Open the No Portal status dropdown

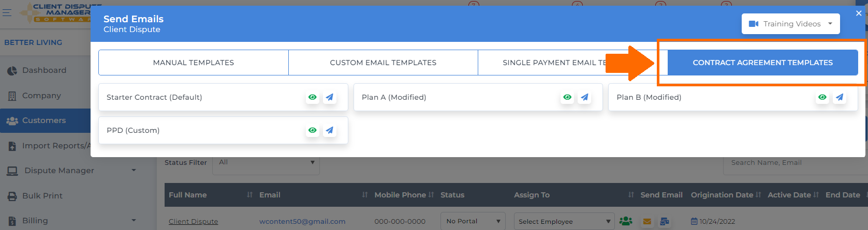click(x=473, y=221)
